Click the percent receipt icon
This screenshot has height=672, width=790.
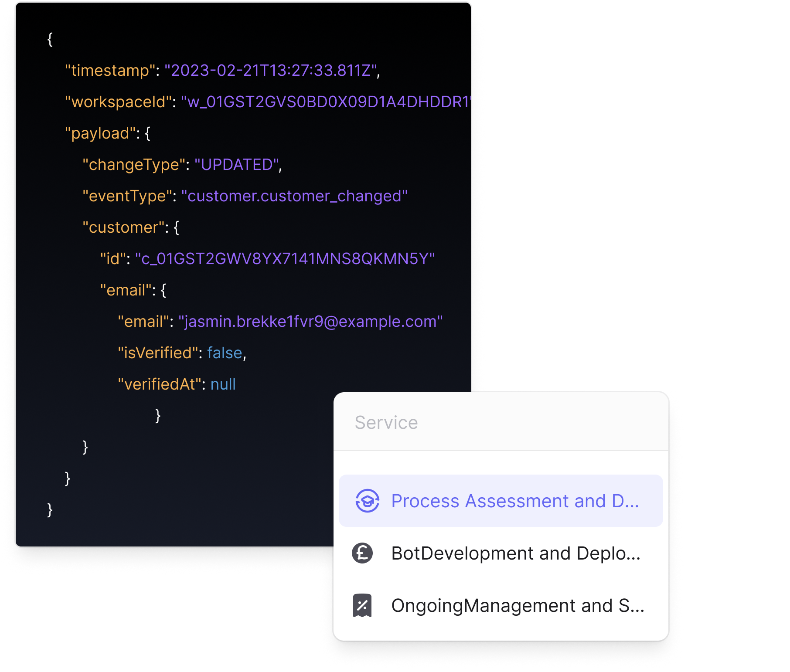362,605
